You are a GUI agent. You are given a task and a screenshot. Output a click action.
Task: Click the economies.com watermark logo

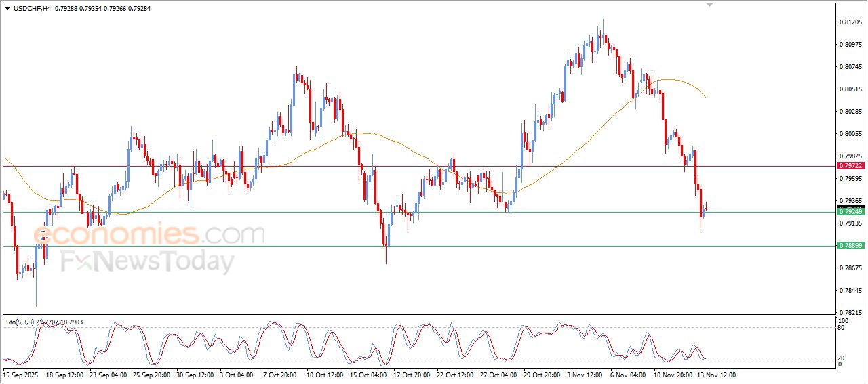point(149,235)
